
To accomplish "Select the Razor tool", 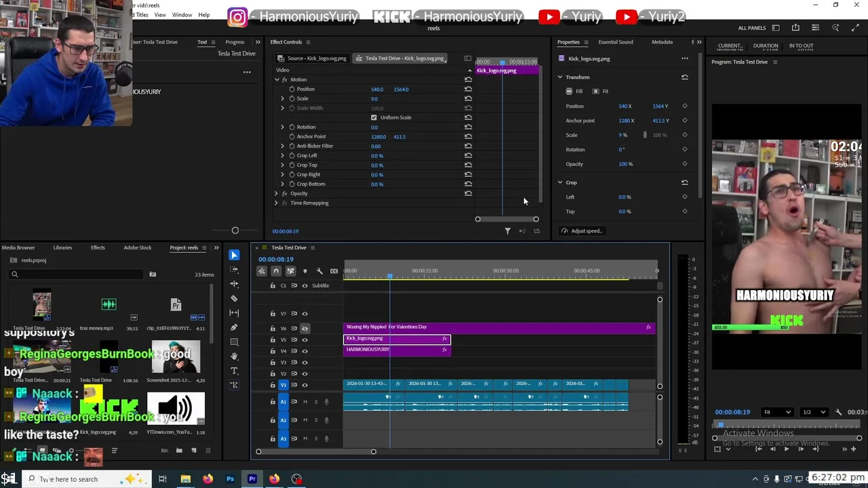I will click(234, 298).
